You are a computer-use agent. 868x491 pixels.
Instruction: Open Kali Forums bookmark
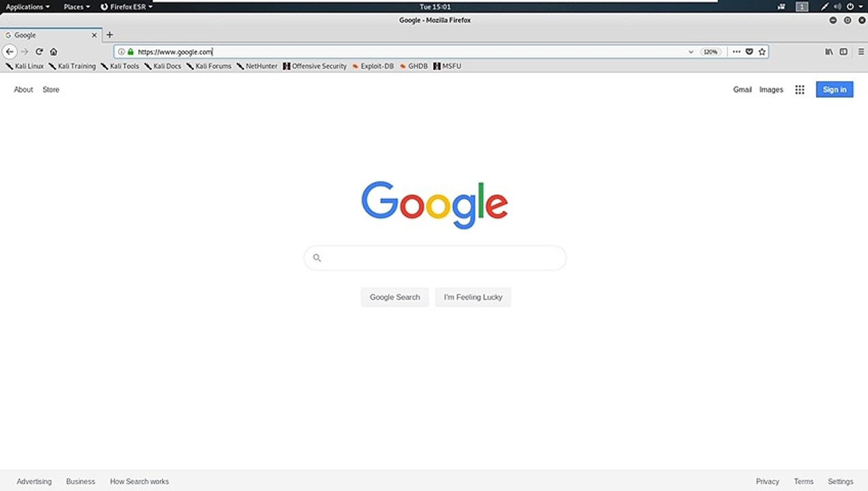point(209,66)
